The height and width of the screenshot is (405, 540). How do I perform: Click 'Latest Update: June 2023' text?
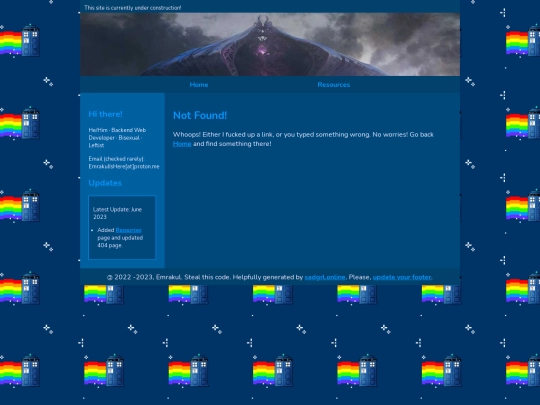pos(117,213)
